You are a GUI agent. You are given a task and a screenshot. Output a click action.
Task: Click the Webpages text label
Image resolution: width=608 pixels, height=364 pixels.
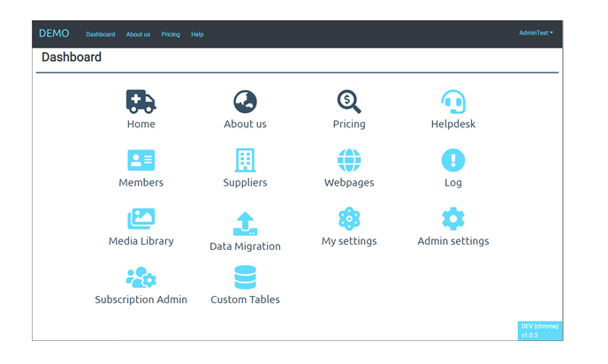tap(349, 183)
